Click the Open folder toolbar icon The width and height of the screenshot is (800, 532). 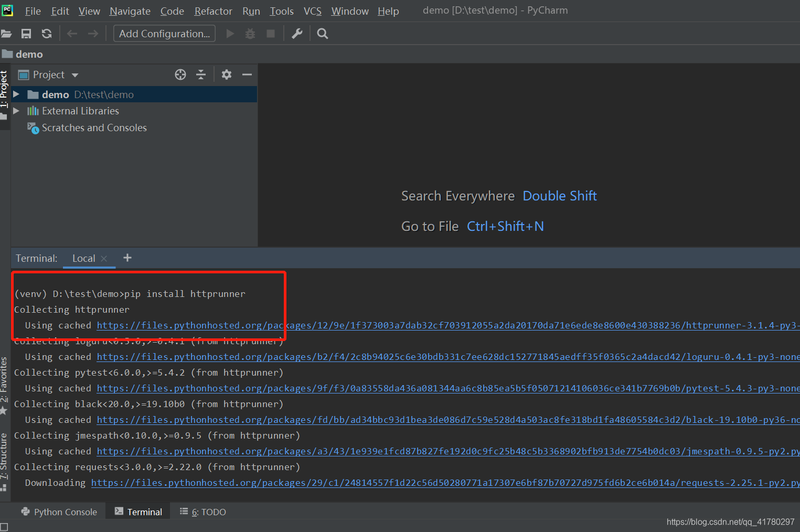6,34
